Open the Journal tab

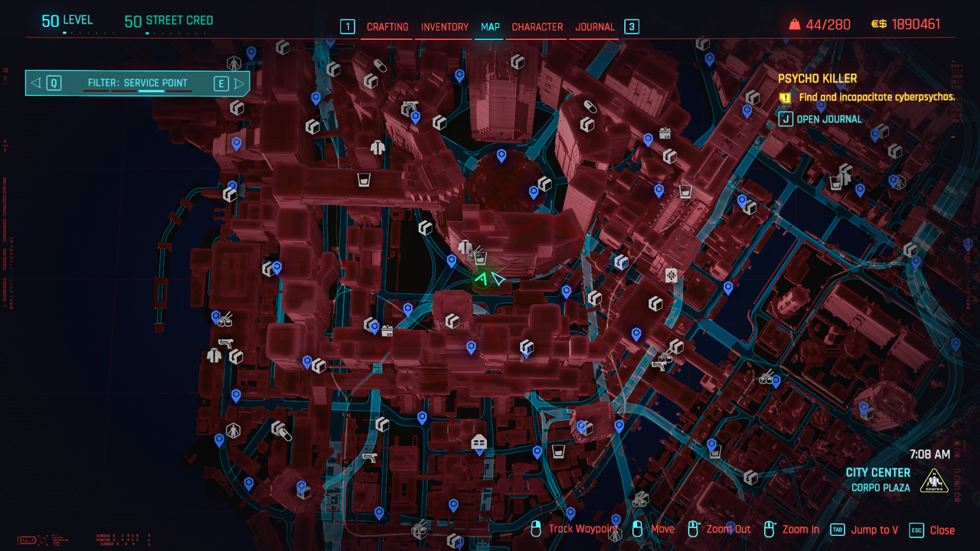coord(595,27)
